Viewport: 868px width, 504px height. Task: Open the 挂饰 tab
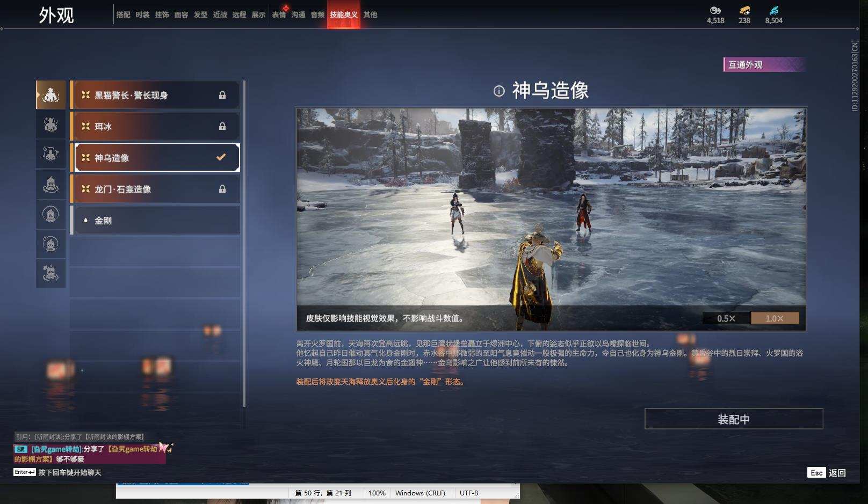[162, 14]
